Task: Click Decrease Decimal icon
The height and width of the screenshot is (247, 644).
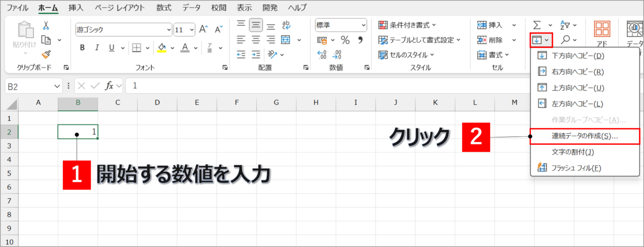Action: [x=337, y=54]
